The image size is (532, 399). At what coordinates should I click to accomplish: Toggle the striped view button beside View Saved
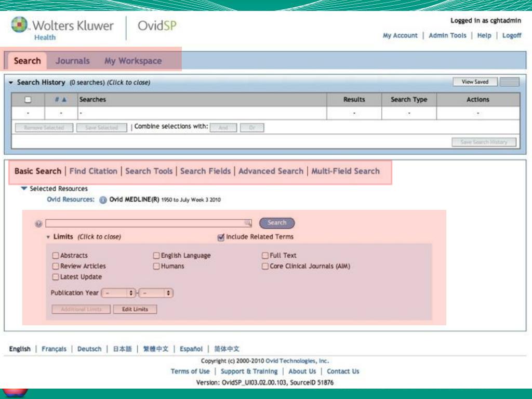click(x=510, y=82)
